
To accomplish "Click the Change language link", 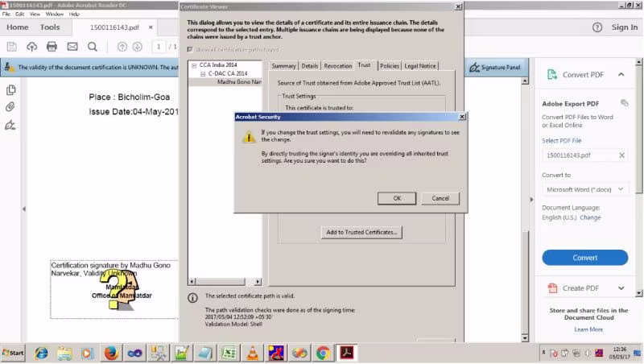I will coord(590,217).
